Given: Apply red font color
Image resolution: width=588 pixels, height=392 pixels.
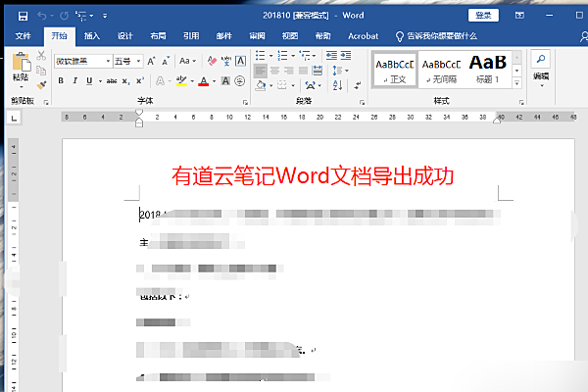Looking at the screenshot, I should click(x=203, y=81).
